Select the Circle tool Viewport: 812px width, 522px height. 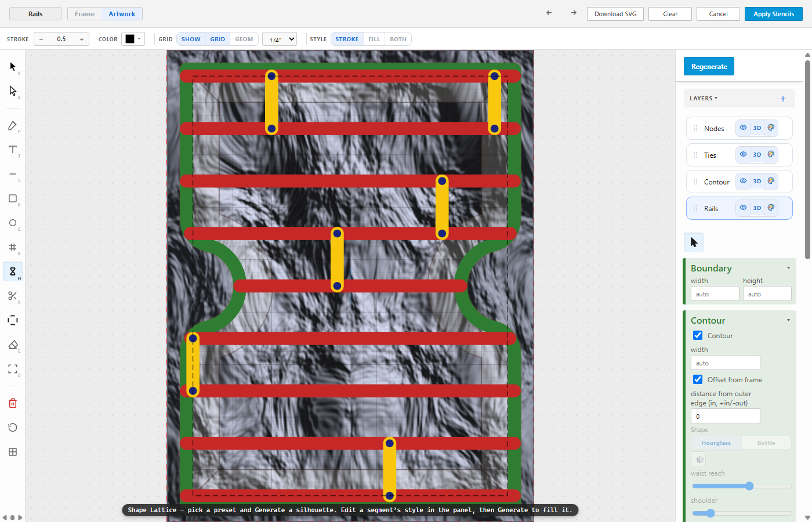[13, 223]
